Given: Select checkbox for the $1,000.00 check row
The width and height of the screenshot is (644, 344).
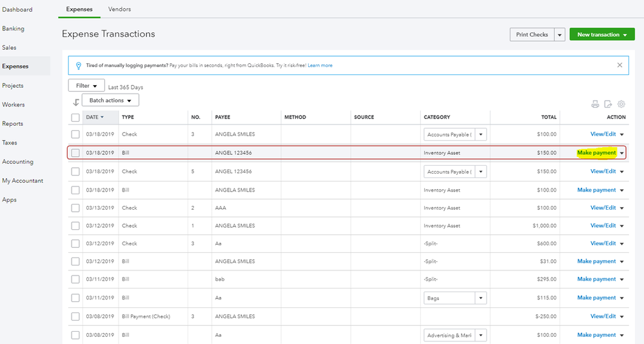Looking at the screenshot, I should [75, 226].
